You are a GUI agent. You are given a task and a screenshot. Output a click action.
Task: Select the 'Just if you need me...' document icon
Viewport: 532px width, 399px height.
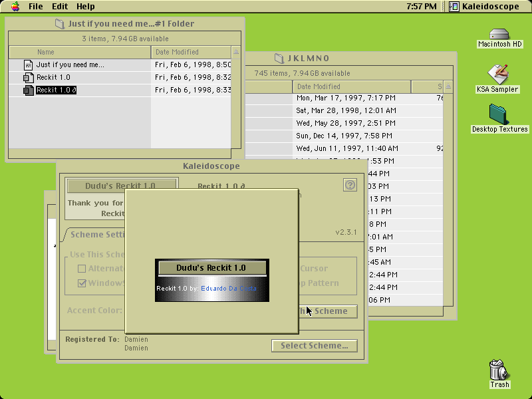(28, 65)
